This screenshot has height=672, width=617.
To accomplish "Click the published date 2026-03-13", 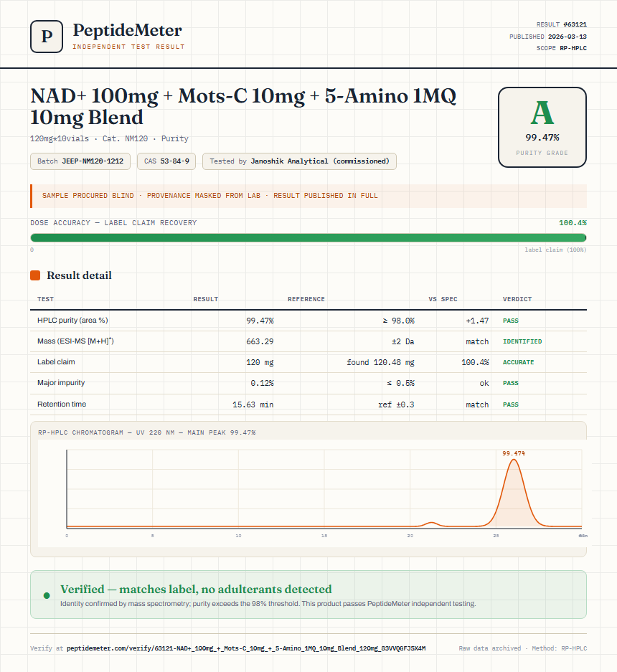I will 567,37.
